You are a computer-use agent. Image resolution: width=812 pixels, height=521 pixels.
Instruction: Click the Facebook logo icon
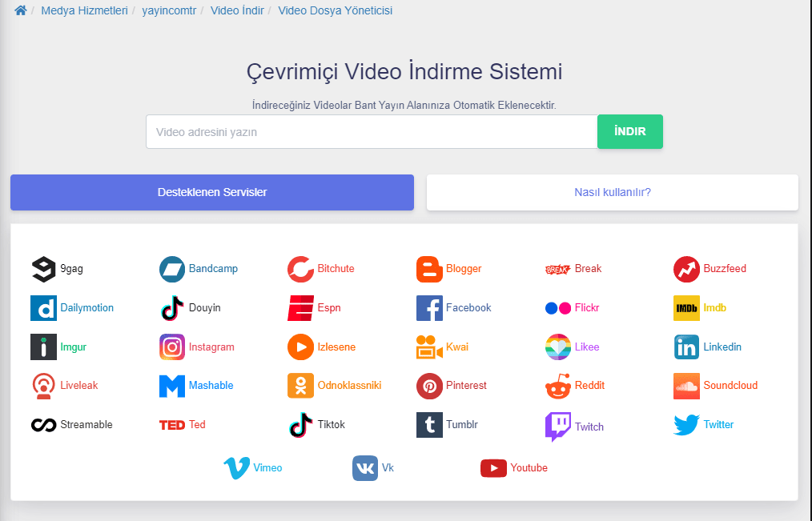click(429, 308)
